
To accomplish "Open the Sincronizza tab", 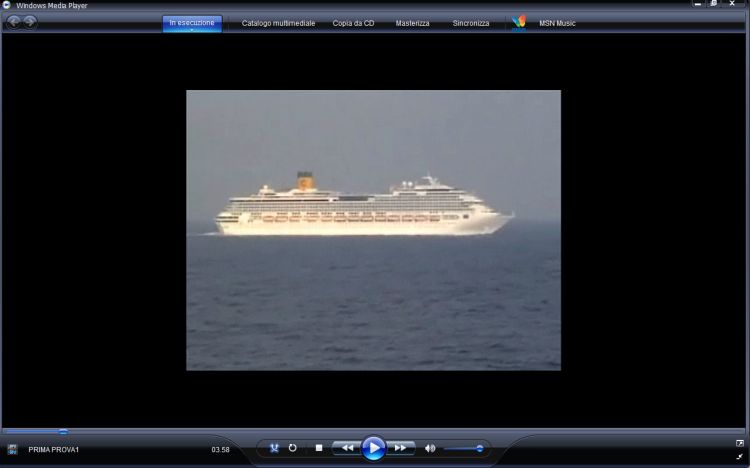I will click(471, 23).
